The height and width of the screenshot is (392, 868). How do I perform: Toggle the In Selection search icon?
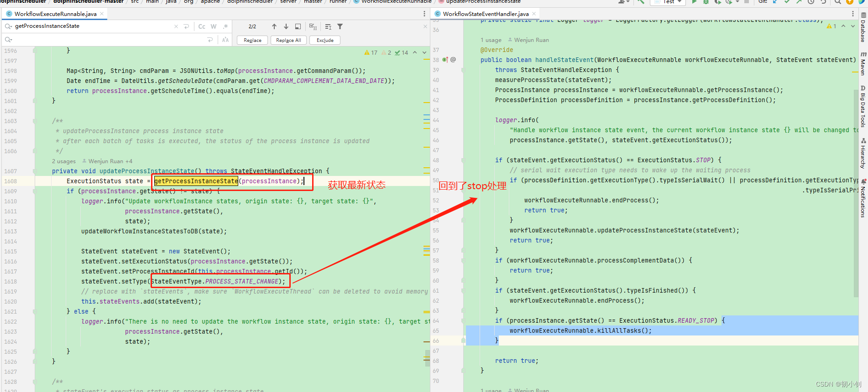[x=328, y=26]
